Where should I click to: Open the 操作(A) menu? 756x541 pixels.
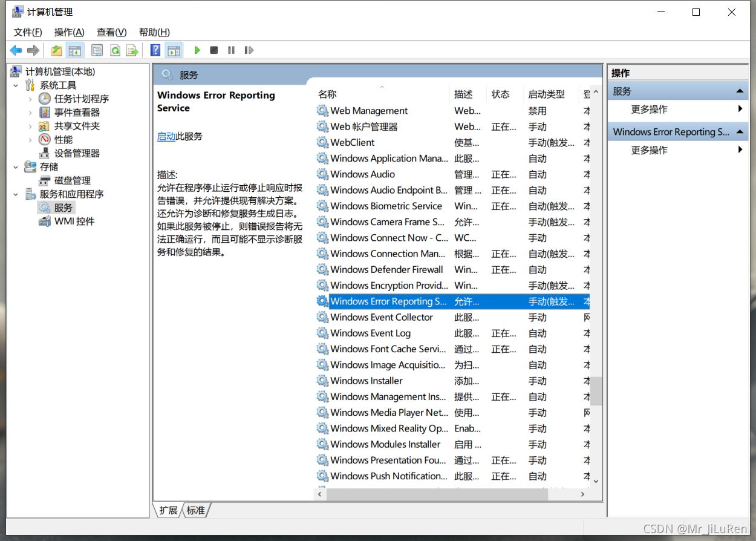[x=70, y=32]
